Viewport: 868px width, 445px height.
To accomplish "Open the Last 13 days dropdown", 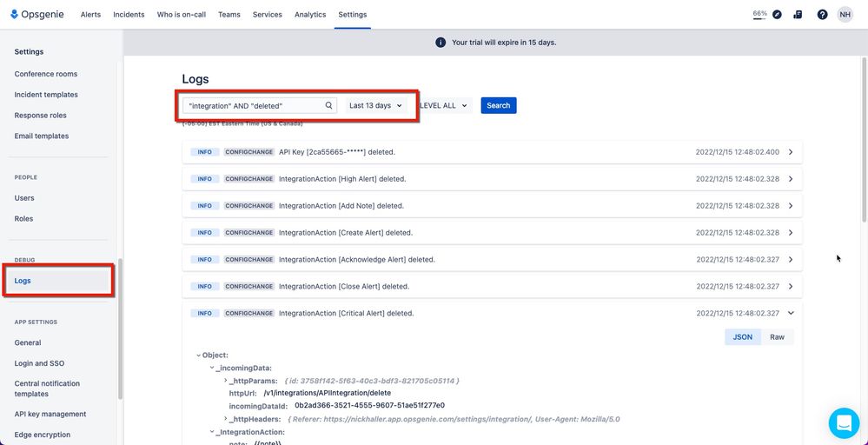I will pyautogui.click(x=376, y=105).
